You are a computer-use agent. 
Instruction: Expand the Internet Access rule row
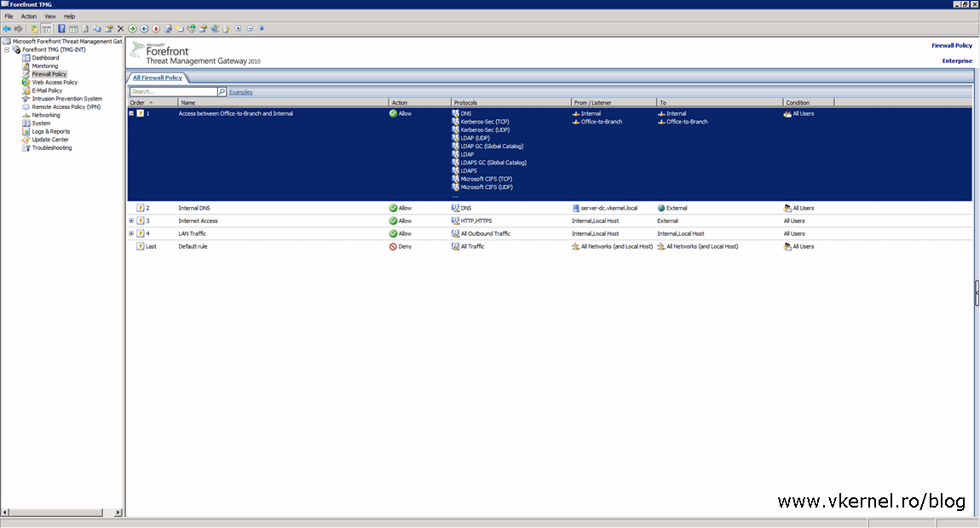130,221
